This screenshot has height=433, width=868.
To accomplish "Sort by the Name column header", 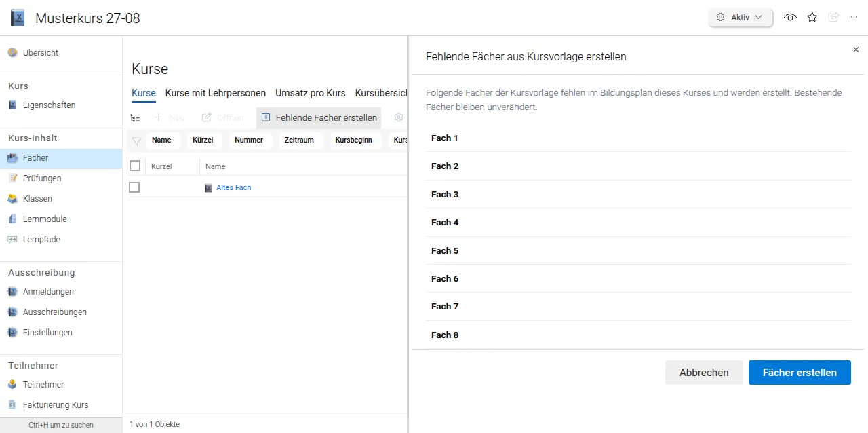I will tap(216, 166).
